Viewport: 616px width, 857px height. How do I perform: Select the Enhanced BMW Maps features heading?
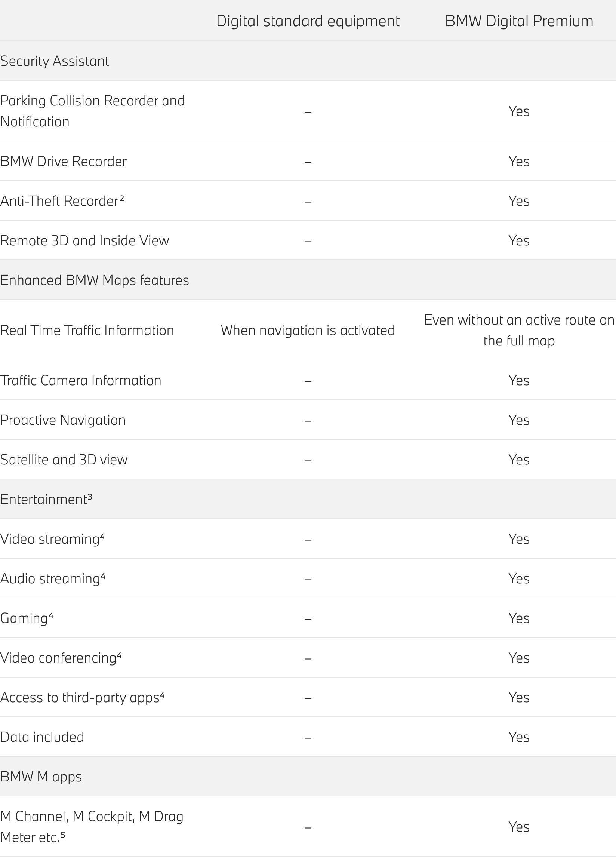[x=95, y=280]
